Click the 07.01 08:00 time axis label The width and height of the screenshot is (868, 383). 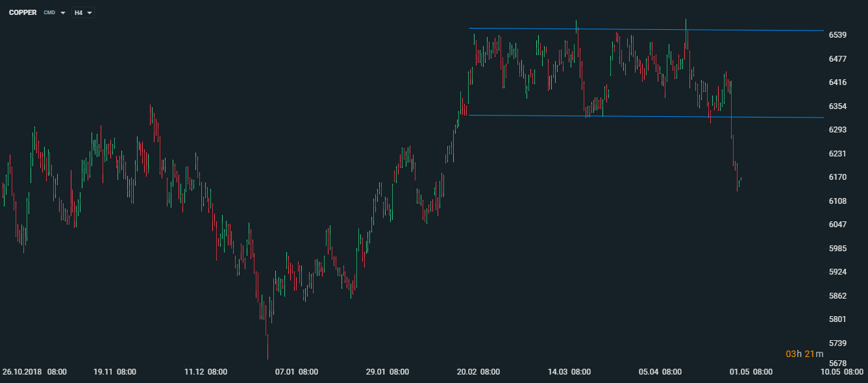pyautogui.click(x=297, y=372)
